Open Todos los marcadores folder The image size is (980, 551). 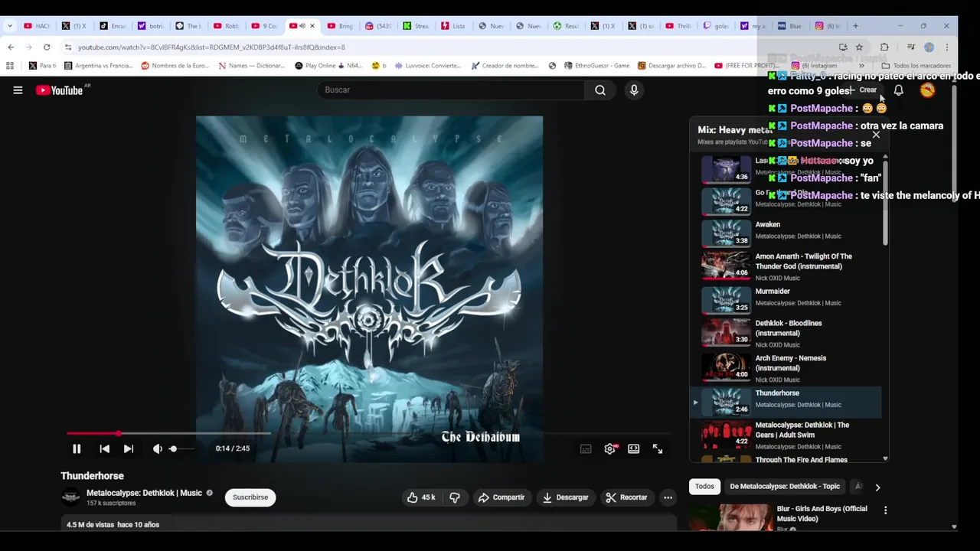916,66
